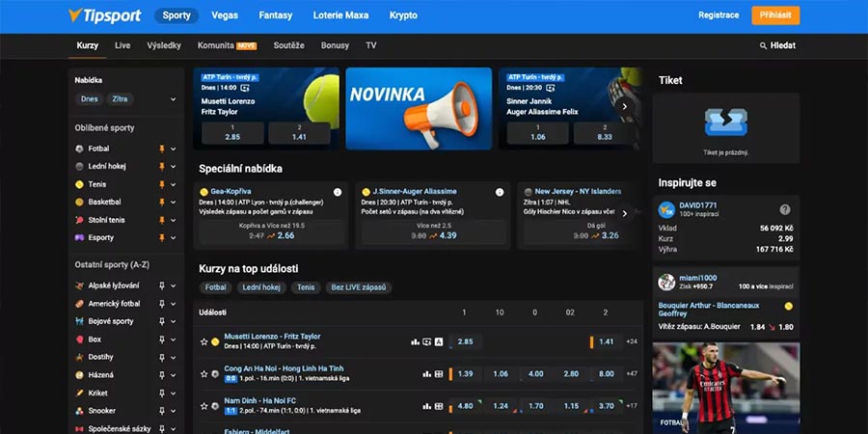Select the Tenis ball icon in sidebar

tap(80, 184)
